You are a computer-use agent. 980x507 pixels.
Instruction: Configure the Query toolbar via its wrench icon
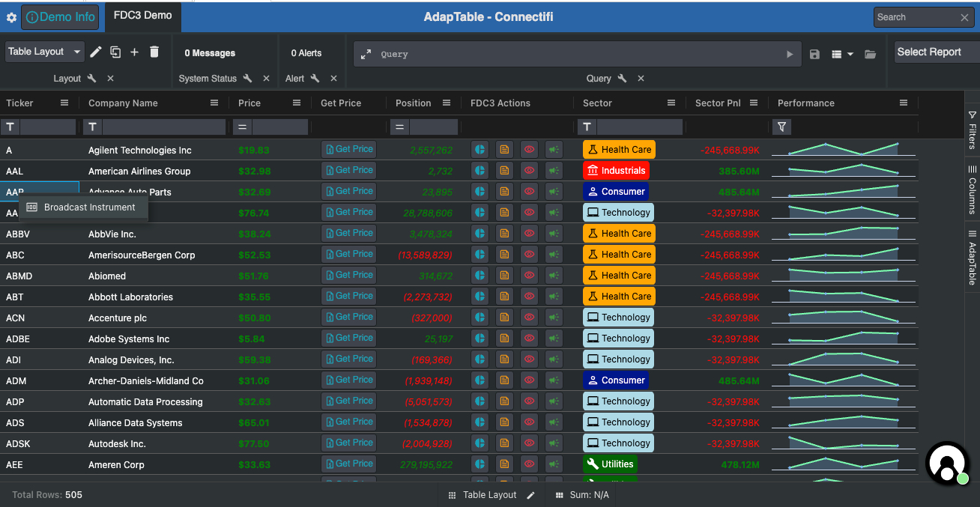point(622,79)
